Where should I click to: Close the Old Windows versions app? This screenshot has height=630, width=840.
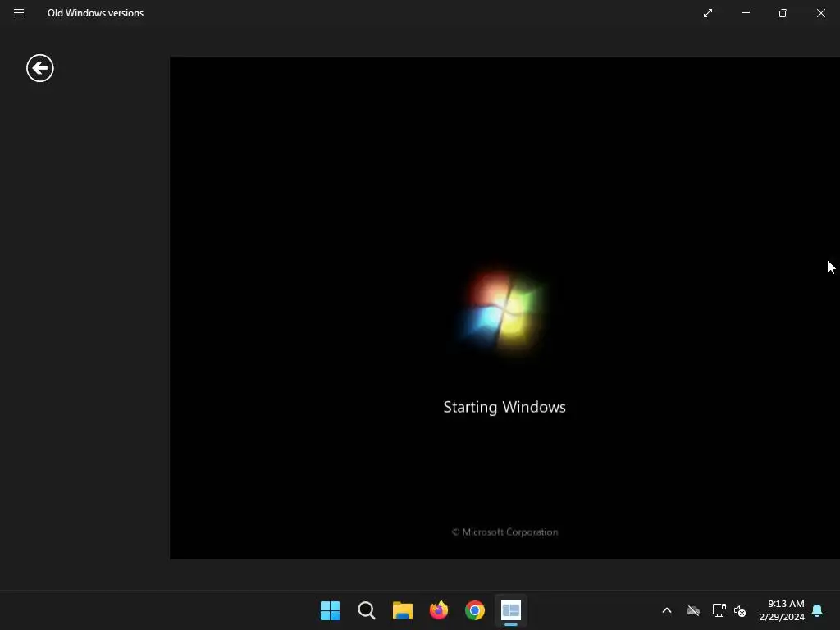point(820,13)
